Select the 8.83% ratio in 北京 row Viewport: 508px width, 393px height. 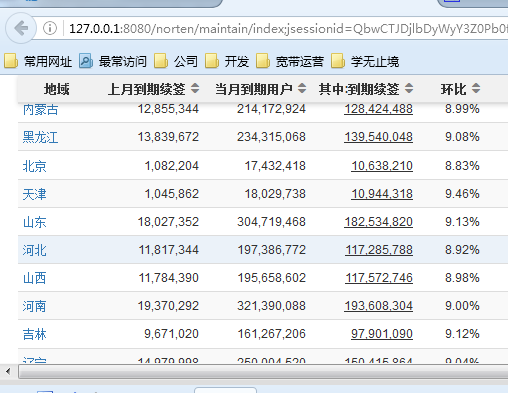(x=462, y=166)
